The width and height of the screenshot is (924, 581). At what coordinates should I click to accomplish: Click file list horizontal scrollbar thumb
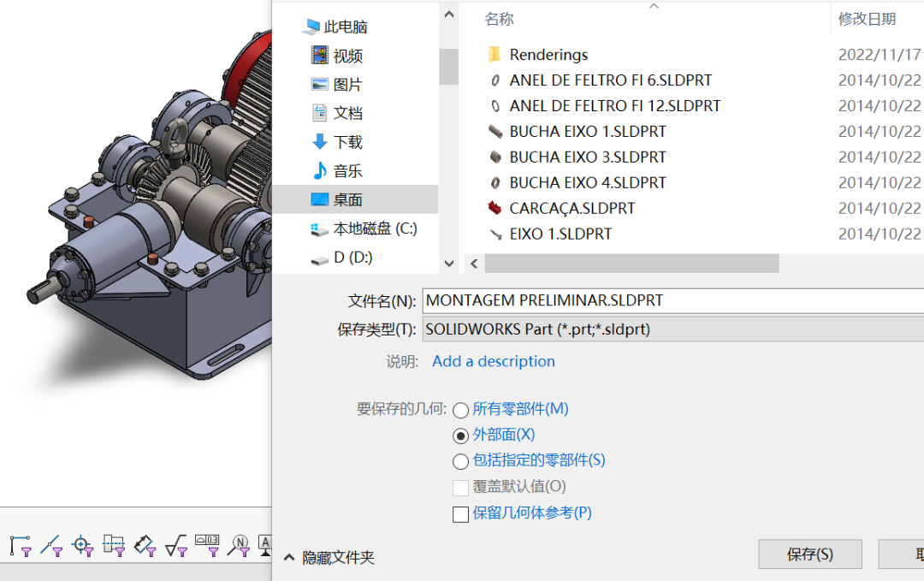point(631,264)
